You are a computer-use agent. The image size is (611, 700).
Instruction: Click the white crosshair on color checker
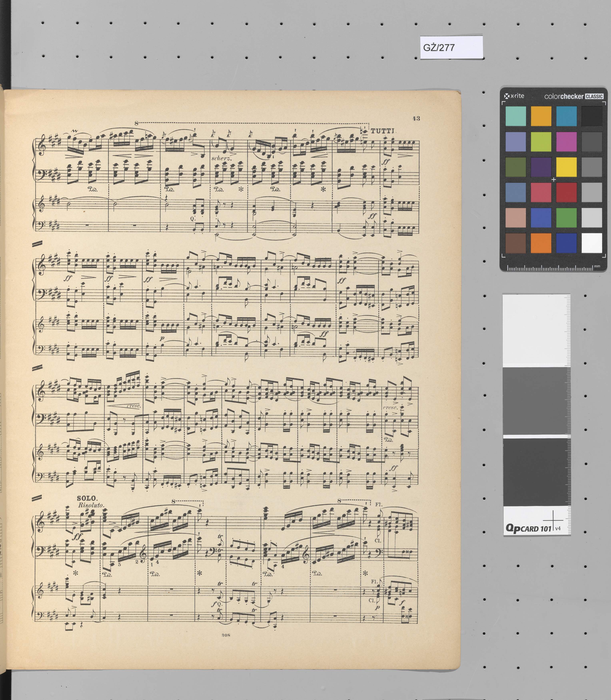pyautogui.click(x=554, y=179)
